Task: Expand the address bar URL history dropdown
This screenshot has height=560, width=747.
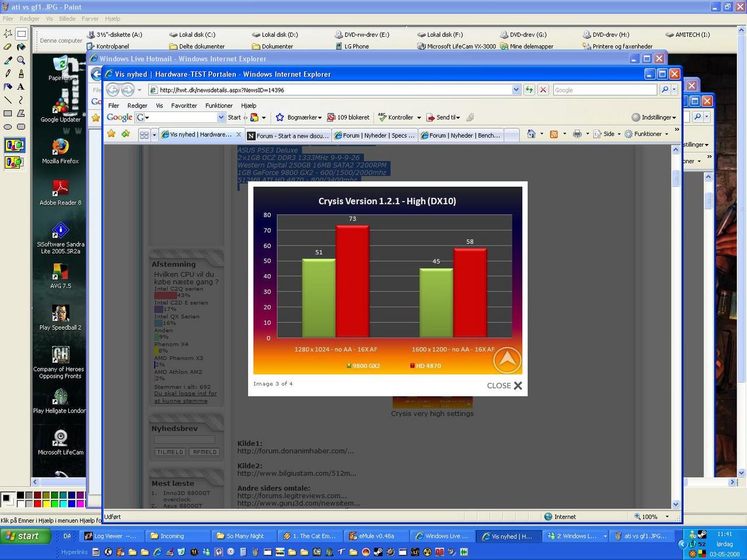Action: pyautogui.click(x=516, y=90)
